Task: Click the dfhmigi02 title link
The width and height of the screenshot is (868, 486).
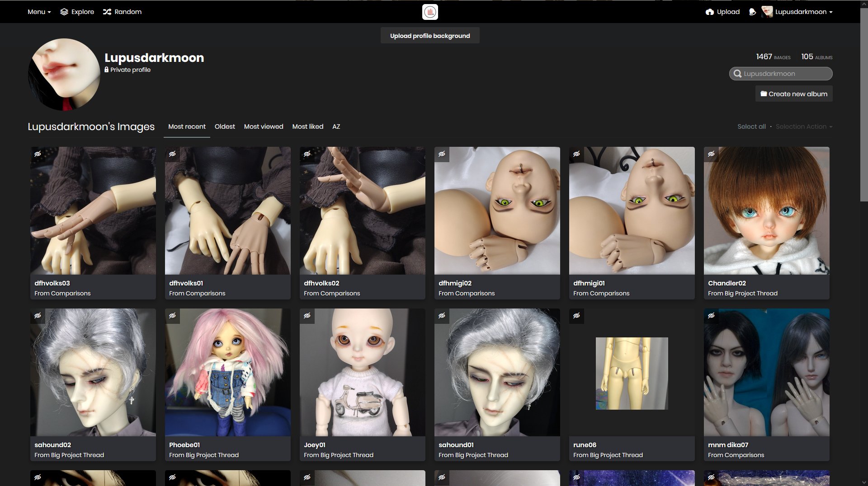Action: [x=455, y=283]
